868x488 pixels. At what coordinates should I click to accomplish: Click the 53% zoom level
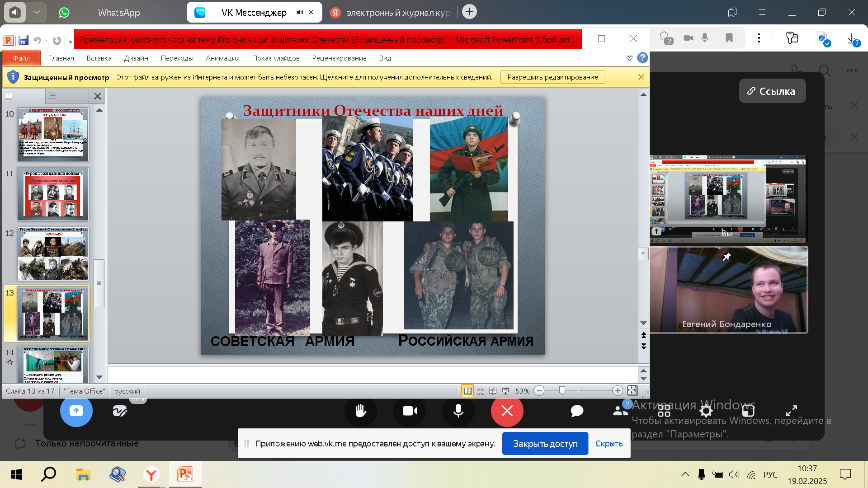[522, 391]
